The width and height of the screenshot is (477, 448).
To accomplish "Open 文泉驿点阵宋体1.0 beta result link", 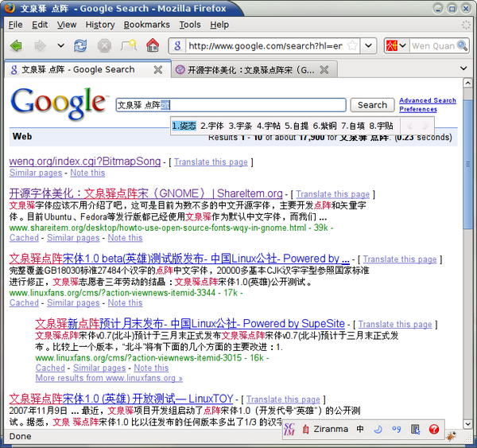I will click(180, 259).
